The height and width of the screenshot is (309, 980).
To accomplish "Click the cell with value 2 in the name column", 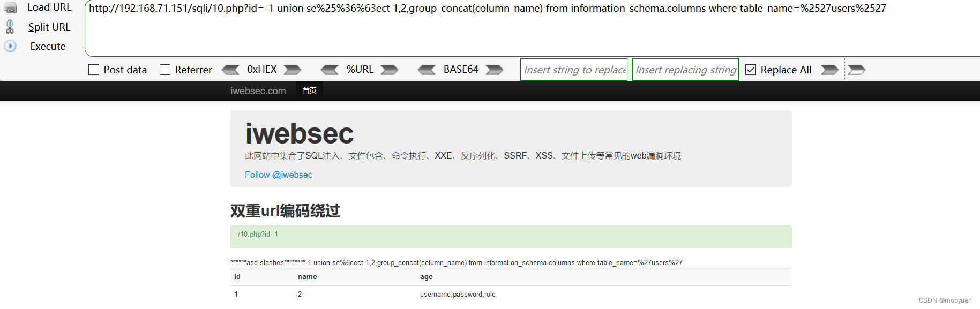I will (300, 295).
